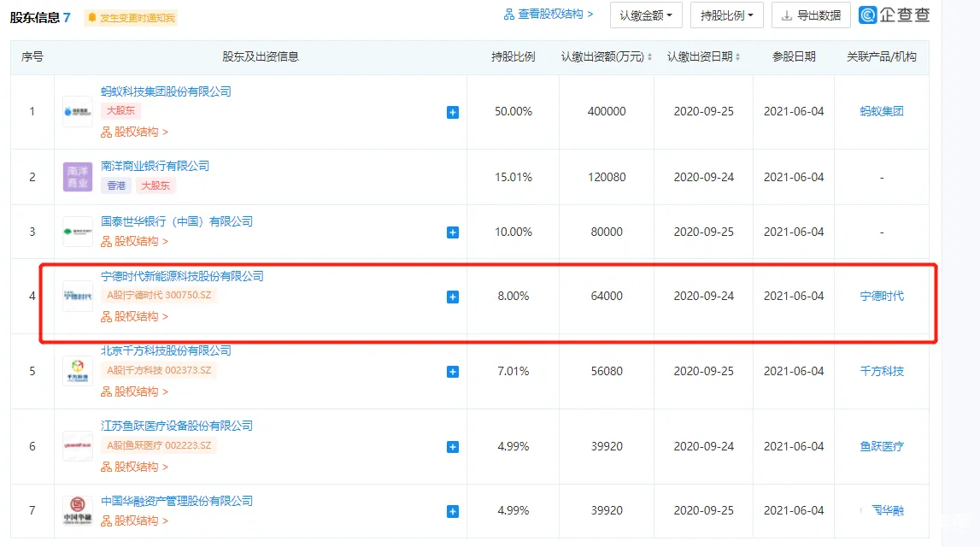Sort by 认缴出资日期 column header
Image resolution: width=980 pixels, height=547 pixels.
click(703, 57)
